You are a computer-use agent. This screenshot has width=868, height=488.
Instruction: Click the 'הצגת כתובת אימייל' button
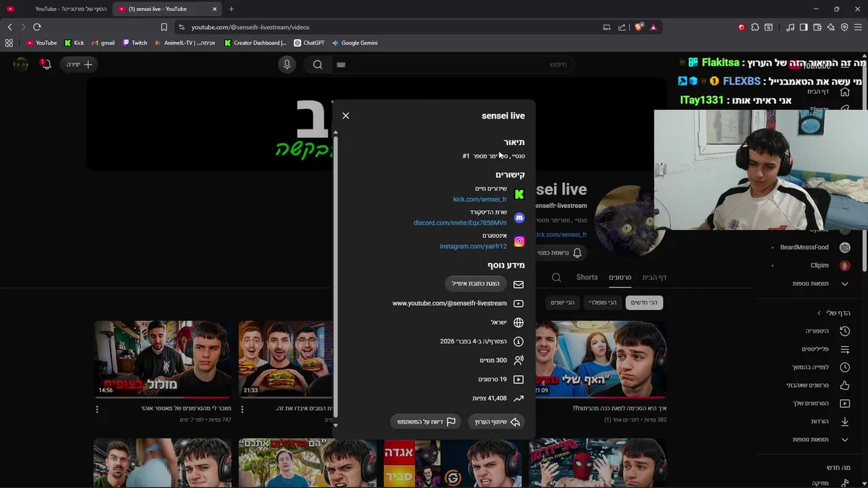coord(476,284)
